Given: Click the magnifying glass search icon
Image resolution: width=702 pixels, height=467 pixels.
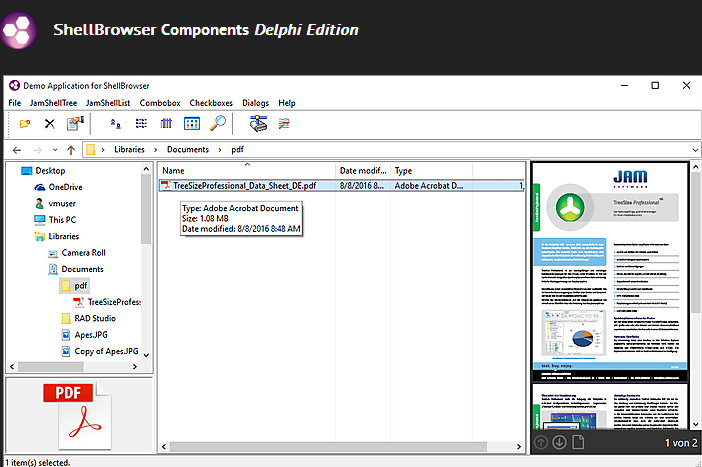Looking at the screenshot, I should [x=218, y=123].
